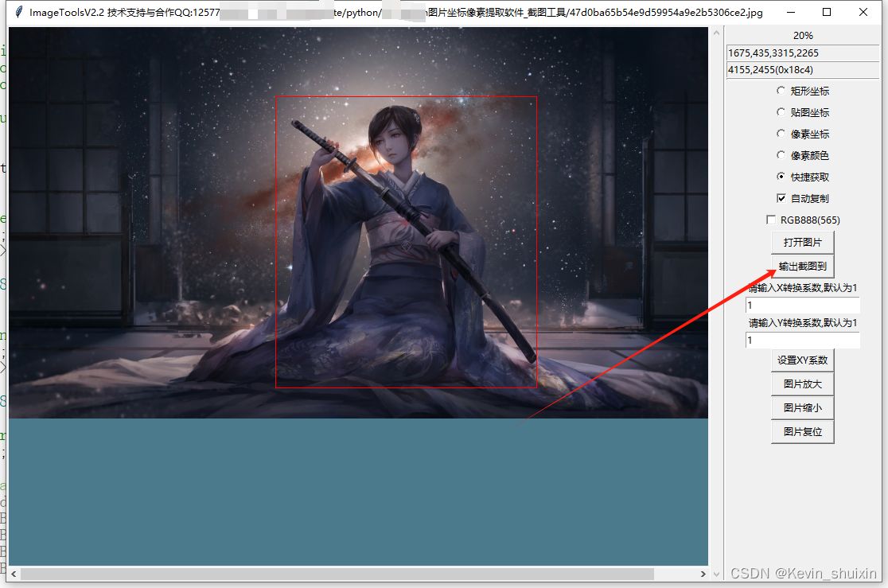Minimize the ImageTools window

791,12
